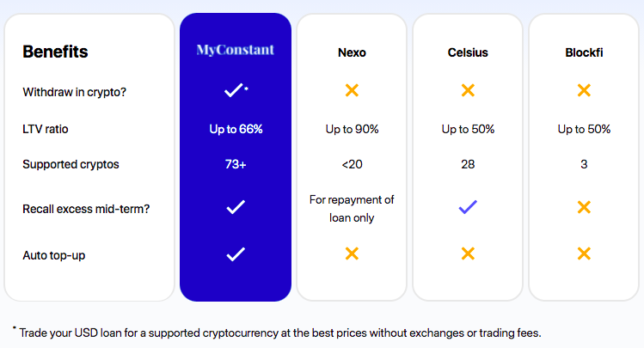Click Blockfi withdraw in crypto cross icon

tap(584, 90)
